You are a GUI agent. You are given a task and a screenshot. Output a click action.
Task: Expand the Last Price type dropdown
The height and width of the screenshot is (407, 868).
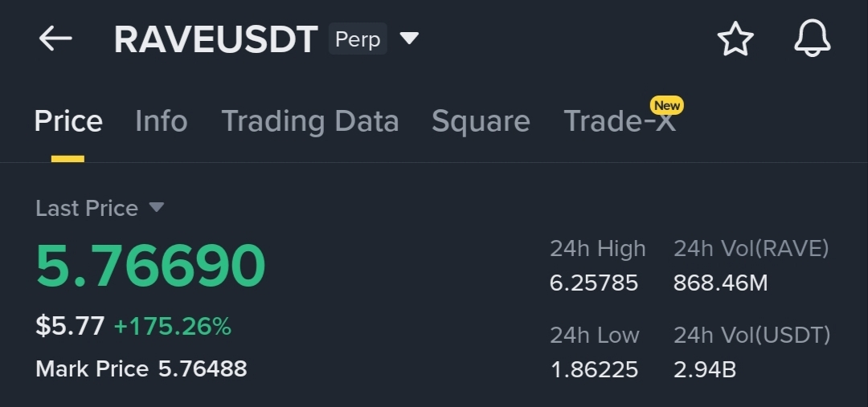[156, 208]
